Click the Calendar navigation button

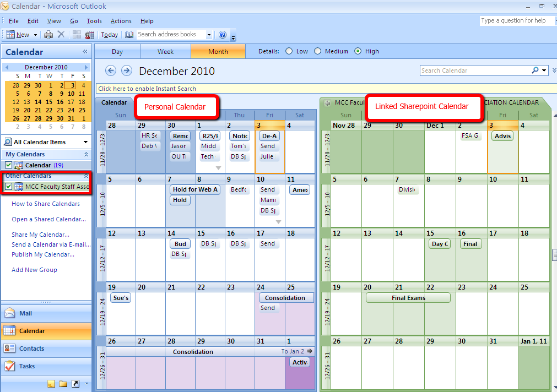pos(46,330)
